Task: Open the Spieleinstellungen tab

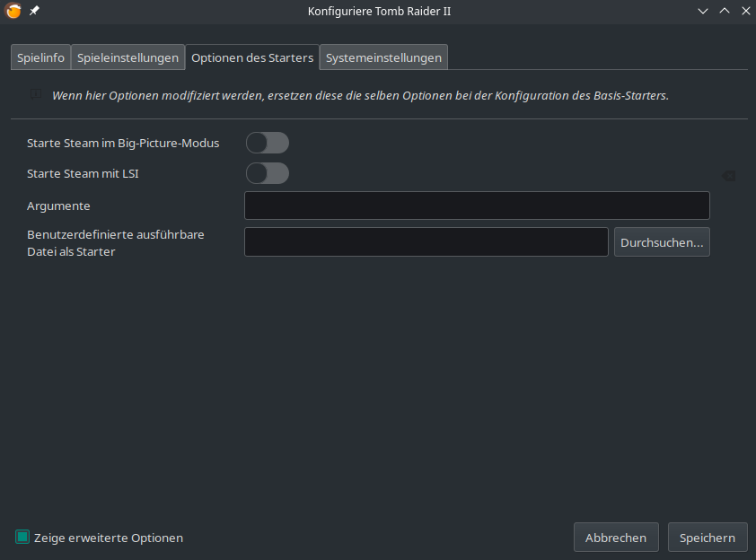Action: pos(127,57)
